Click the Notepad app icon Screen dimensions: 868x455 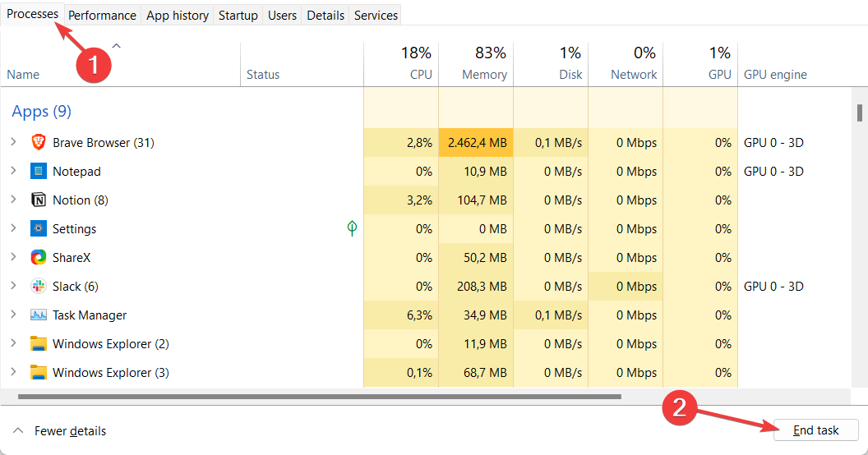pyautogui.click(x=38, y=171)
